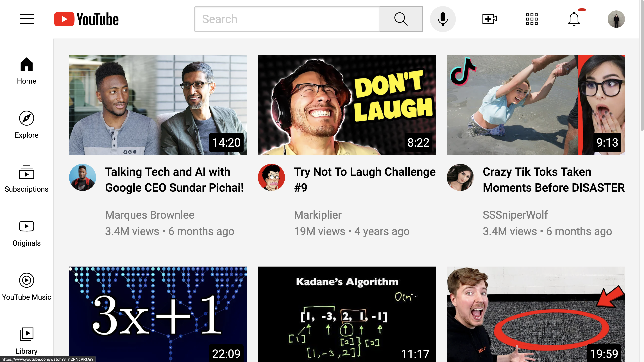Click the YouTube logo
Screen dimensions: 644x362
pos(86,19)
